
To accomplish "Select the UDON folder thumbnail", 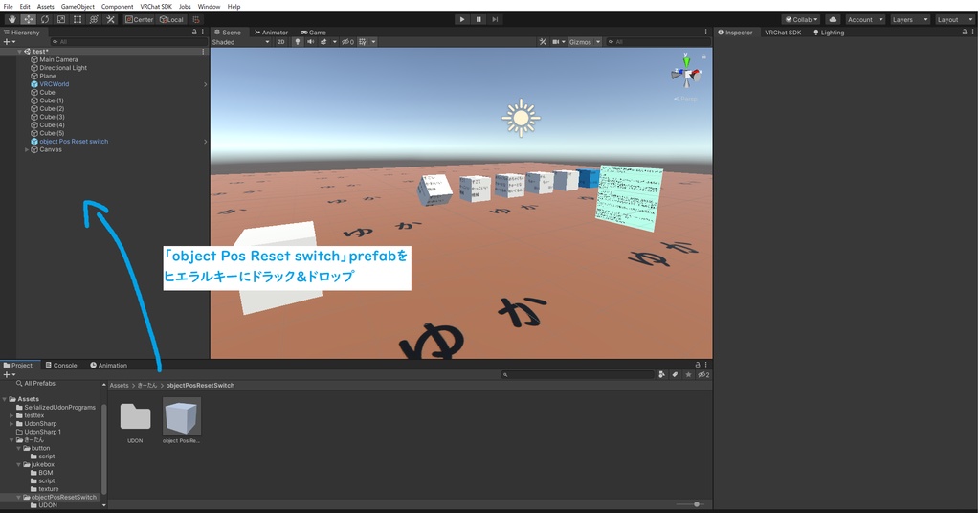I will coord(135,422).
